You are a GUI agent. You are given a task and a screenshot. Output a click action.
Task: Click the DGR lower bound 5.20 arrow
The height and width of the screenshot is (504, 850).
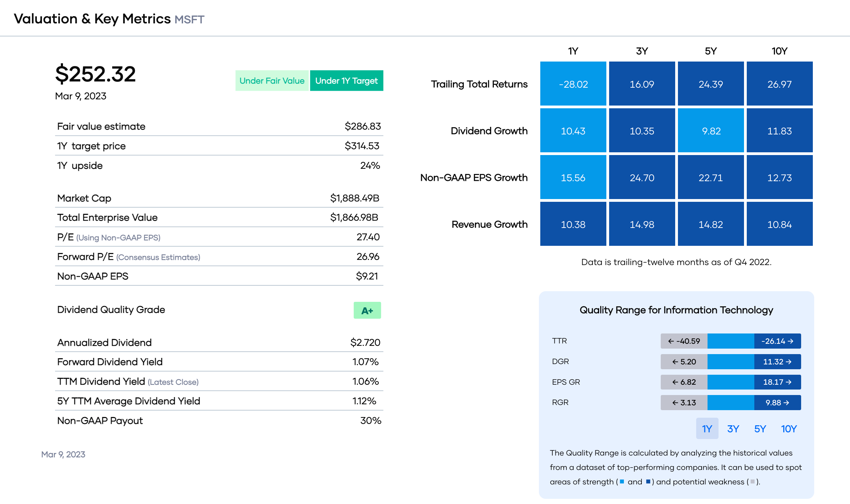pyautogui.click(x=684, y=362)
